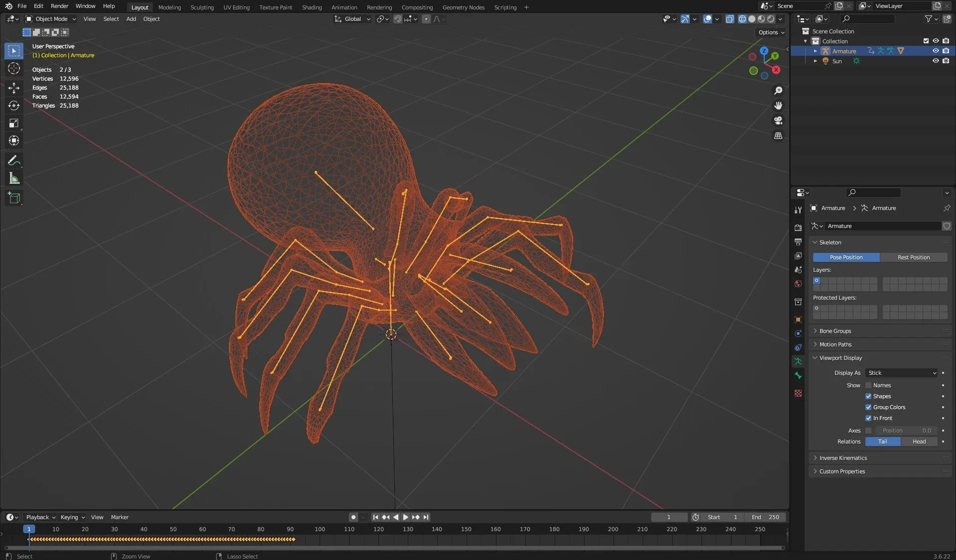Click the Rest Position button
The image size is (956, 560).
[913, 257]
